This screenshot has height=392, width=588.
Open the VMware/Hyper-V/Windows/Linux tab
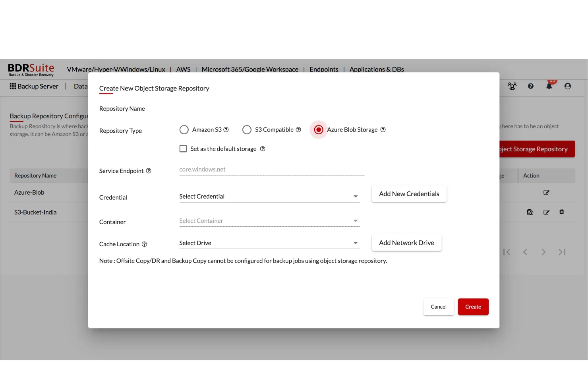pyautogui.click(x=116, y=70)
